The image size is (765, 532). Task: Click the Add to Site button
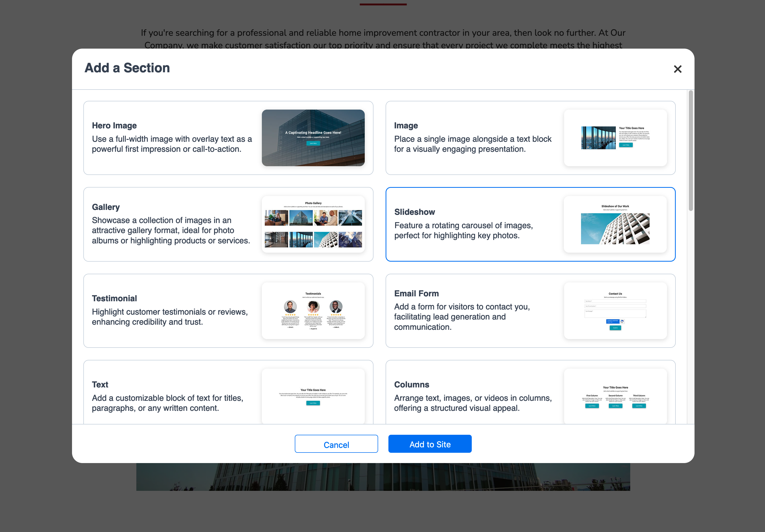[x=430, y=444]
